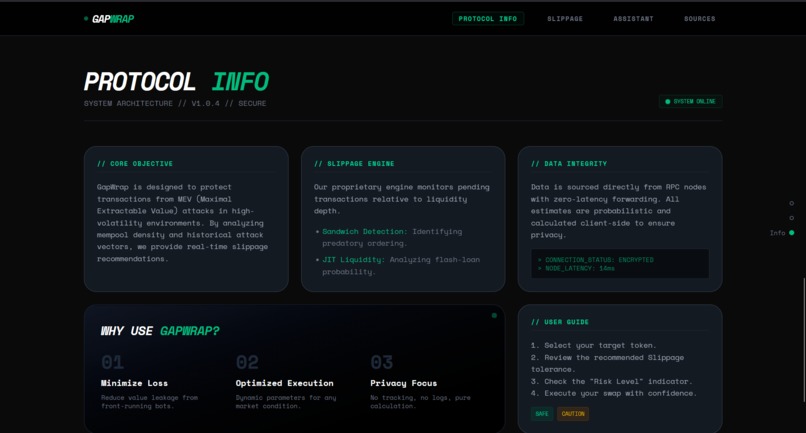Click the CAUTION risk badge
The width and height of the screenshot is (806, 433).
click(573, 413)
